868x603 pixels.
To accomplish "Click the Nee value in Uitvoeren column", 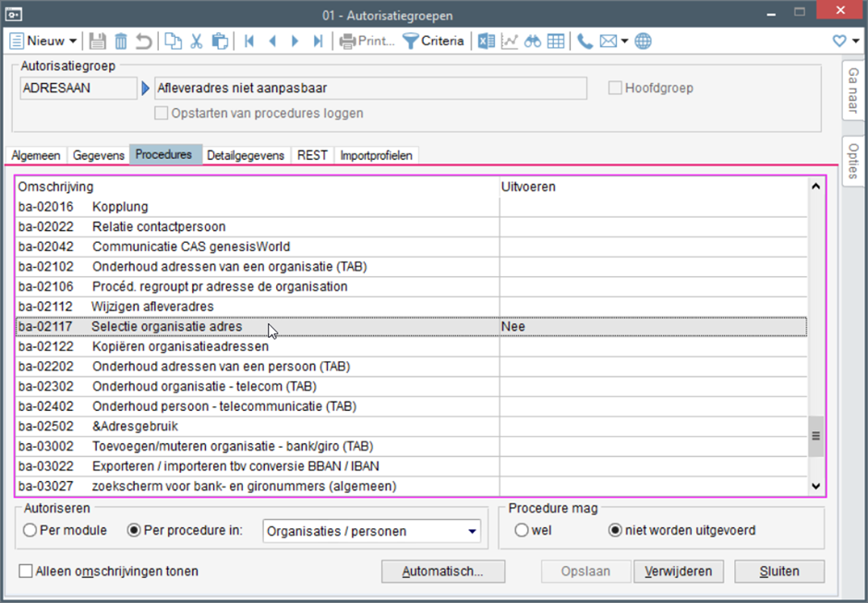I will click(x=513, y=327).
